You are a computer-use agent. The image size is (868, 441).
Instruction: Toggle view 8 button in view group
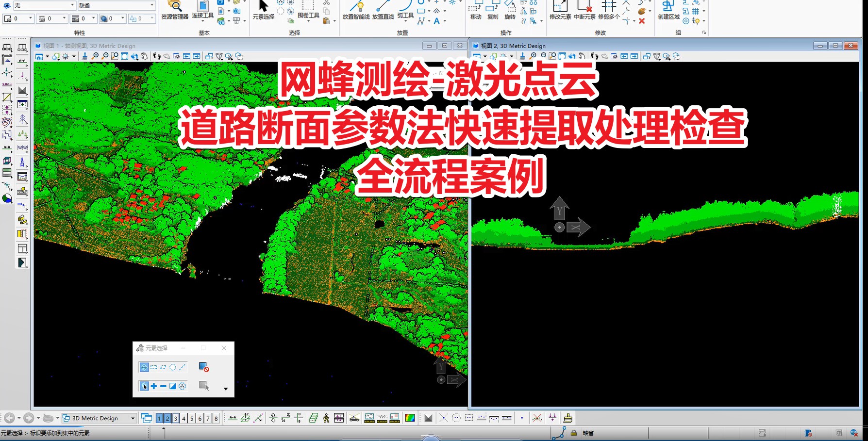pos(216,418)
